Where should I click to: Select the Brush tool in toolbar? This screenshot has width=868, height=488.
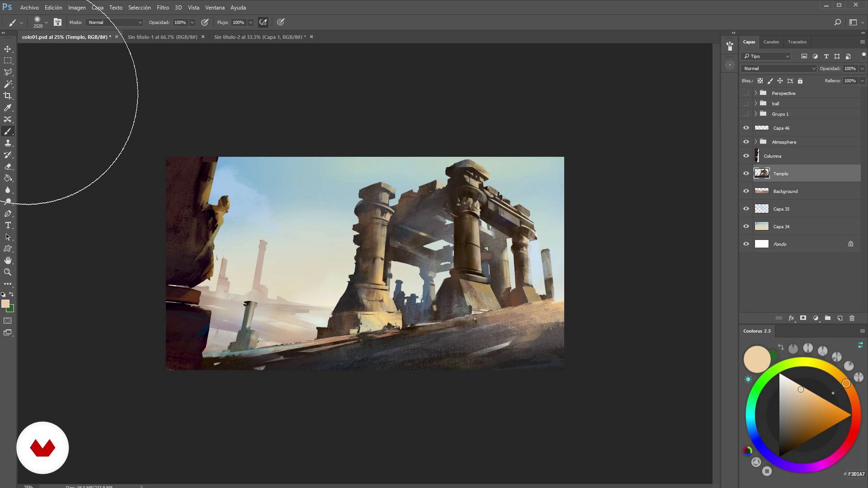(8, 131)
